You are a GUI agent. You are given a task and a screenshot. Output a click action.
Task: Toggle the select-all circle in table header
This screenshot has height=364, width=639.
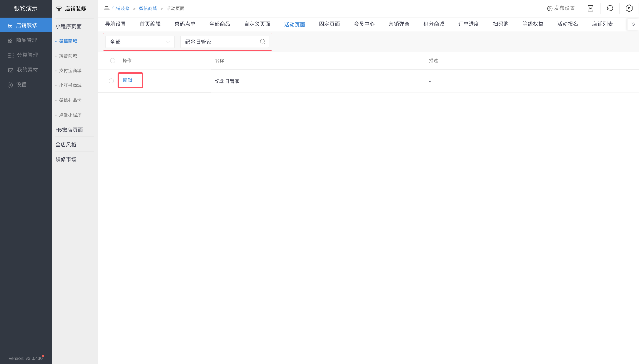[x=113, y=61]
